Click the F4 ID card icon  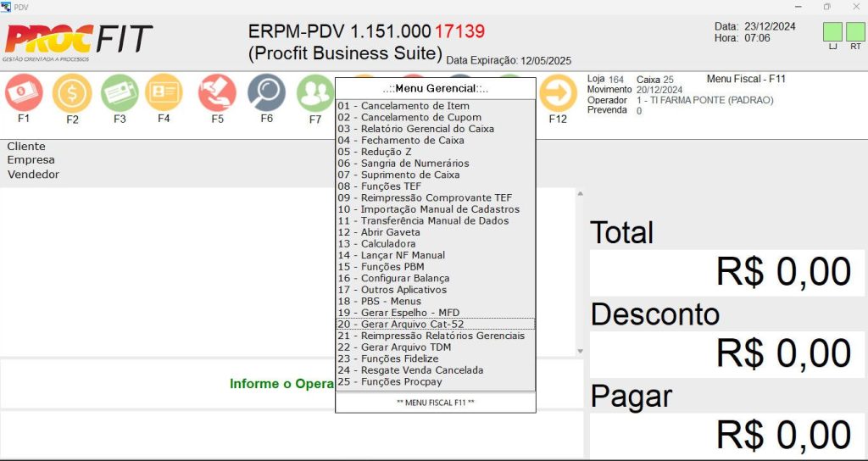coord(164,92)
